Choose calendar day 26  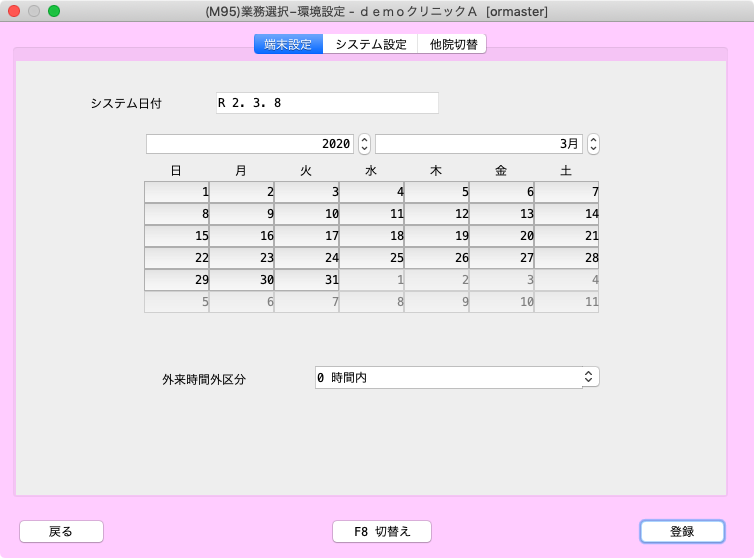click(437, 258)
